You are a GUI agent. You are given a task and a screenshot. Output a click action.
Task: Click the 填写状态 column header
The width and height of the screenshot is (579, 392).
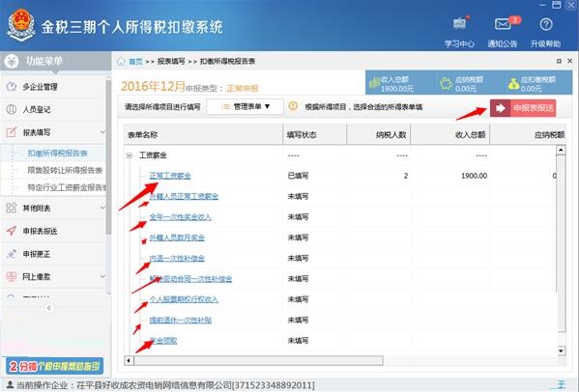pyautogui.click(x=314, y=135)
